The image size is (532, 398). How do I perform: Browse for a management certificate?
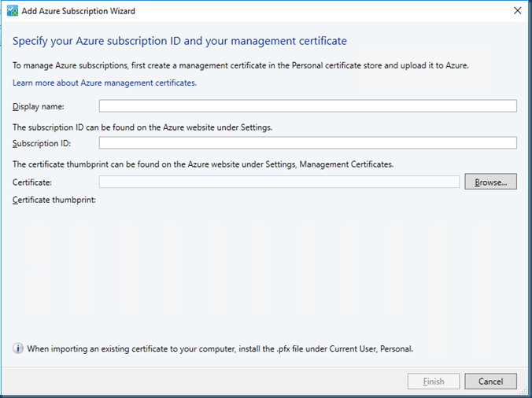[490, 182]
